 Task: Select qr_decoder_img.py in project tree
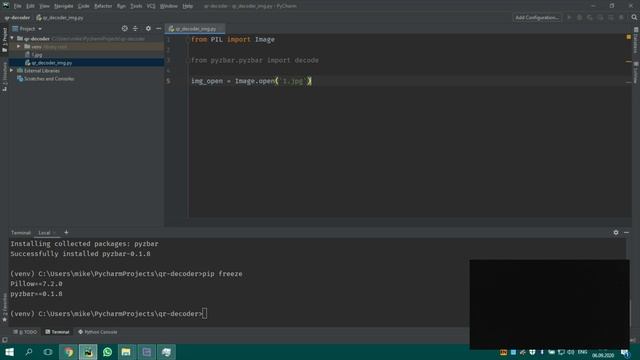[x=87, y=63]
